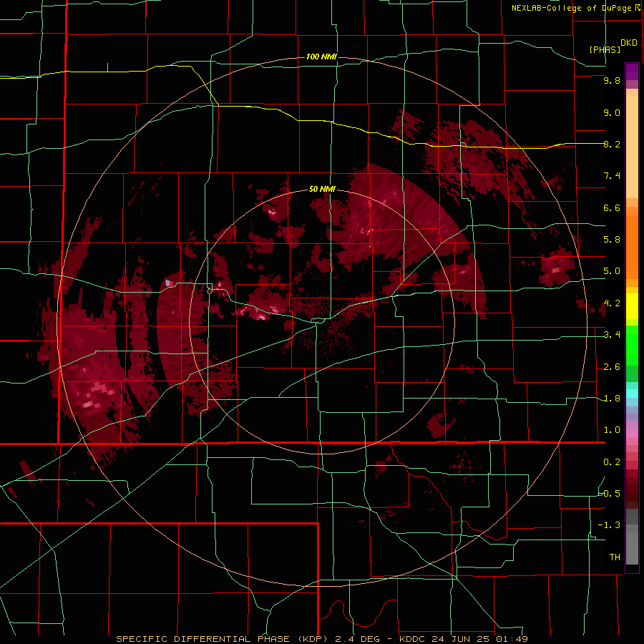
Task: Pick the cyan segment of the color bar
Action: point(632,394)
